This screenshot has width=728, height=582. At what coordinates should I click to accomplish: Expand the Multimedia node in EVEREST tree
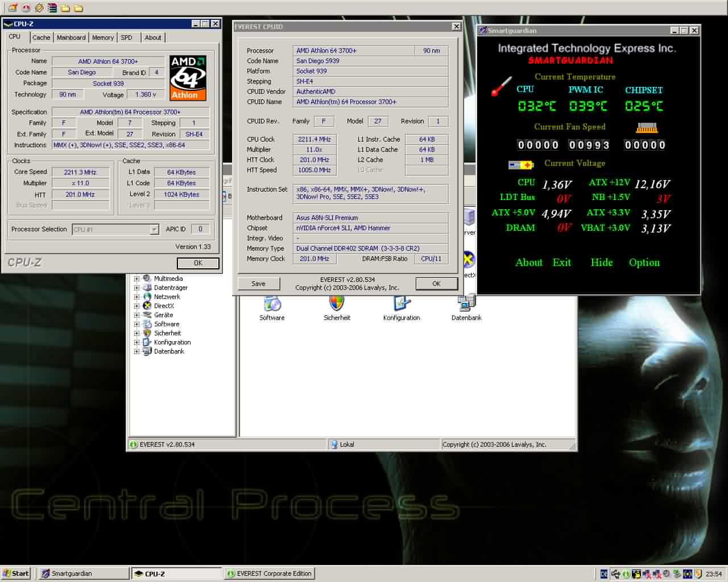[136, 278]
